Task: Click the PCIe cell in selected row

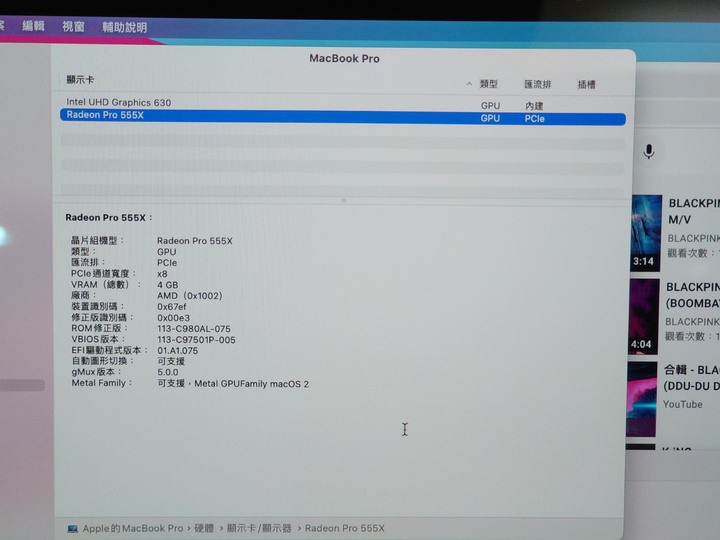Action: point(534,118)
